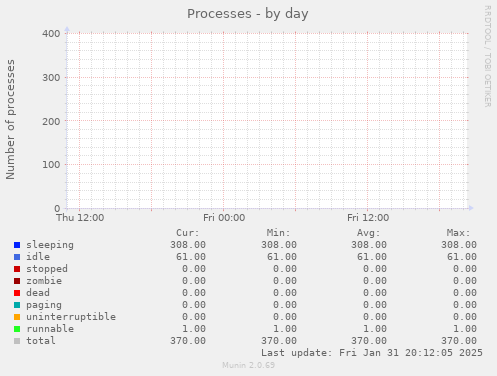This screenshot has width=497, height=376.
Task: Click the total Cur value 370.00
Action: [x=188, y=341]
